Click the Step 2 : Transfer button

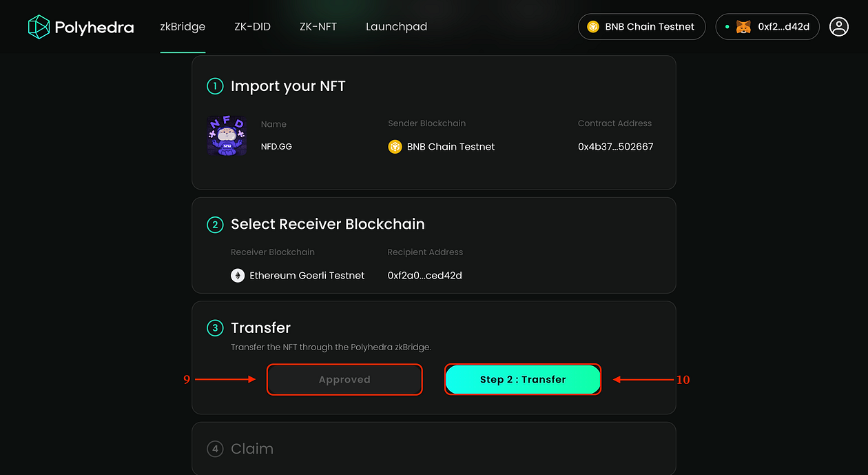point(523,379)
